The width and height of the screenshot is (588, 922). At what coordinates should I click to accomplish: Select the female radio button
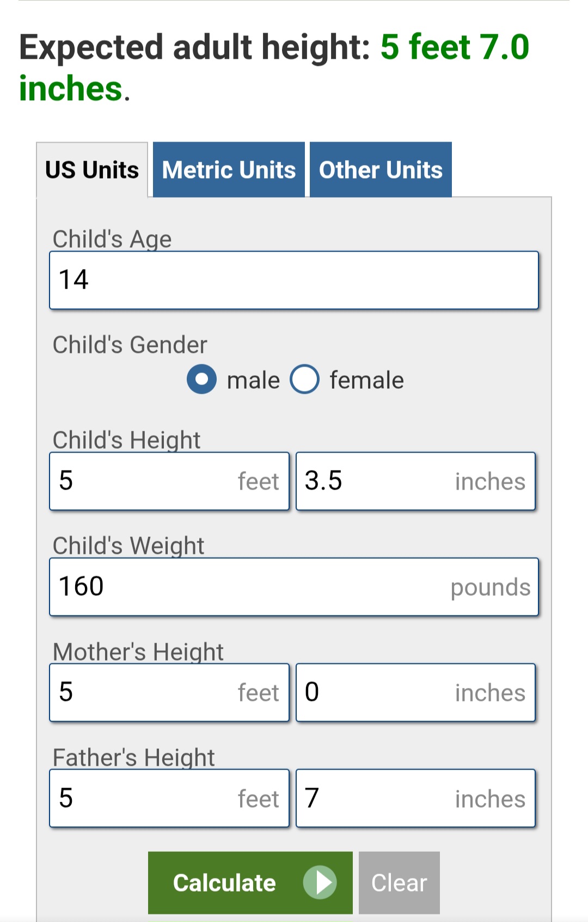304,379
